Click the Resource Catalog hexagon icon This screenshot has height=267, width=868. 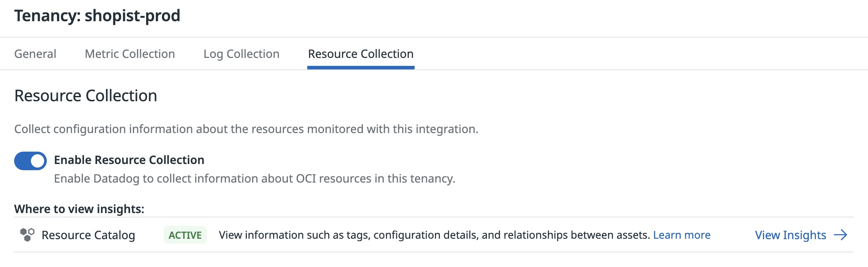coord(27,235)
